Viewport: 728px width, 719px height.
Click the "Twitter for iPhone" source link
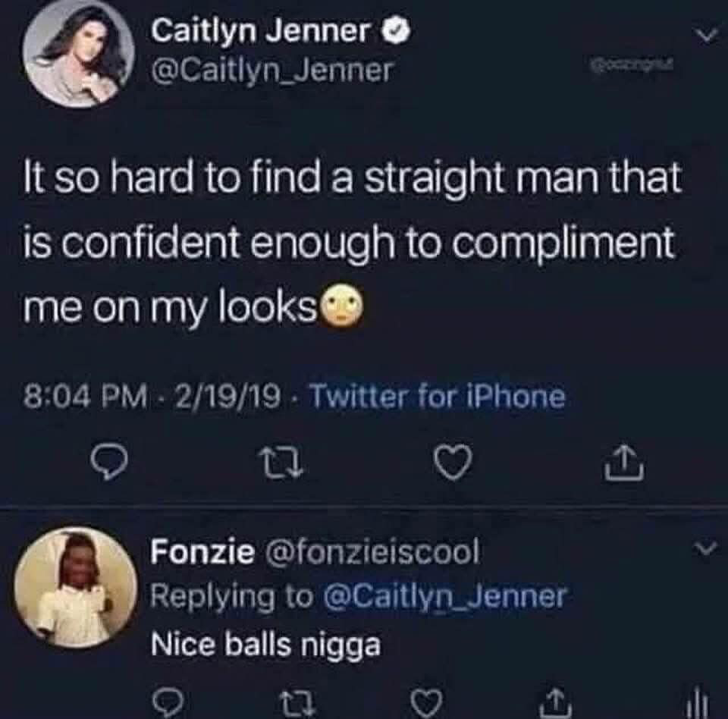pyautogui.click(x=438, y=397)
